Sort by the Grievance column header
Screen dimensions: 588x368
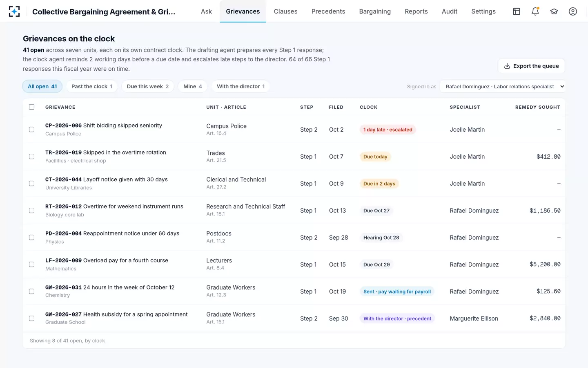[x=60, y=107]
